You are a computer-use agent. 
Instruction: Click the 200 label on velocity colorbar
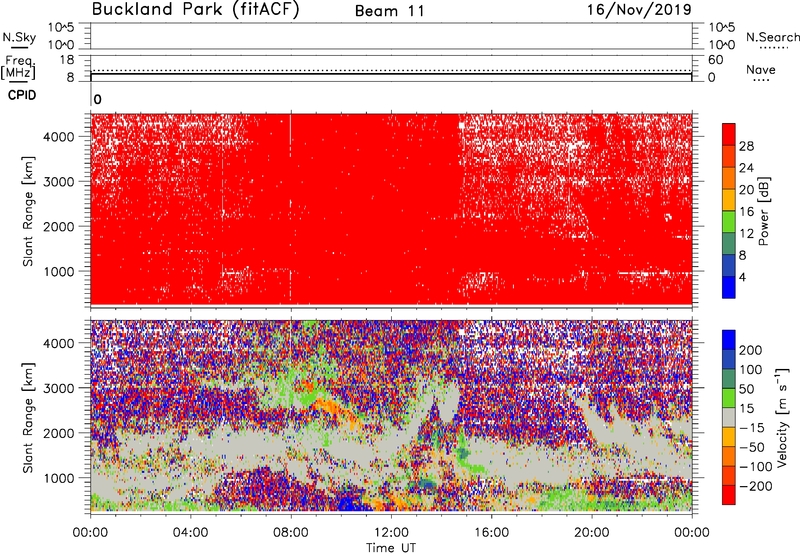pos(751,350)
